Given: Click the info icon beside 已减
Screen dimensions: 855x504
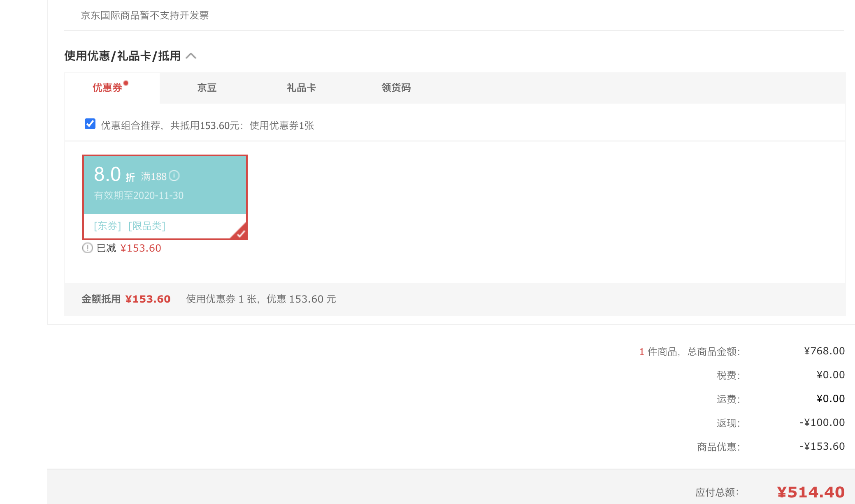Looking at the screenshot, I should [x=87, y=248].
